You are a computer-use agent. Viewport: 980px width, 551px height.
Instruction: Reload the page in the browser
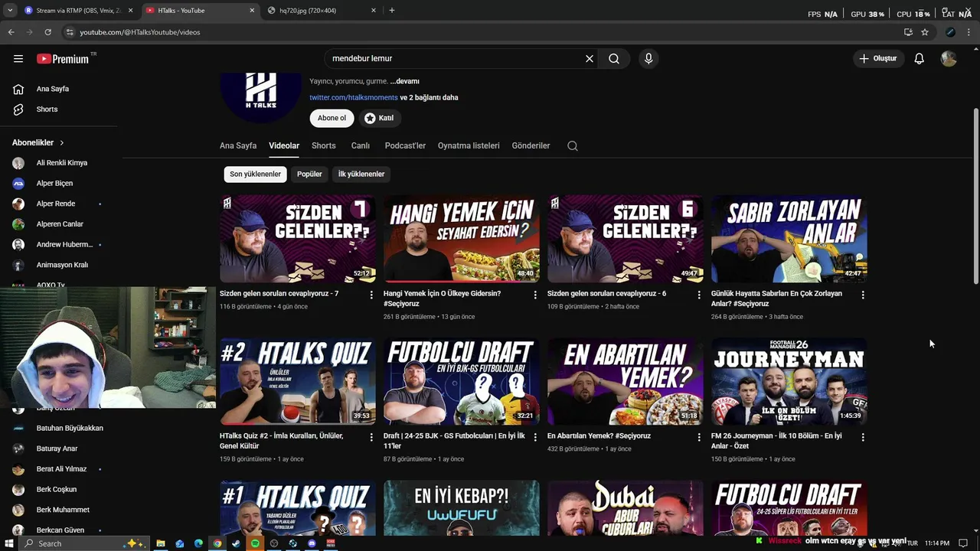[x=47, y=32]
